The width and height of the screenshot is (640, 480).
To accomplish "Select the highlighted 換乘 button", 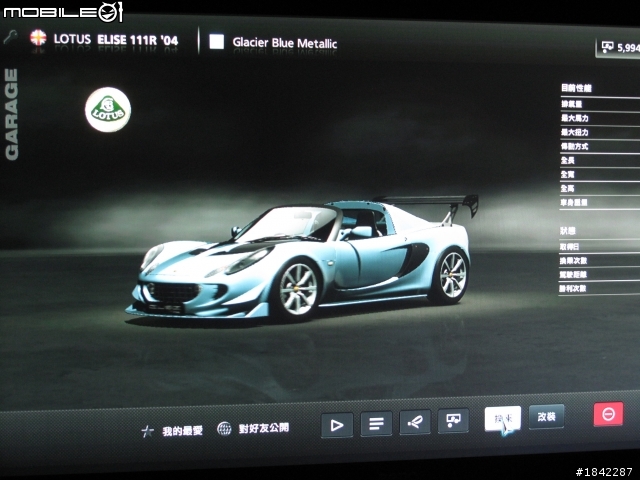I will [x=503, y=418].
